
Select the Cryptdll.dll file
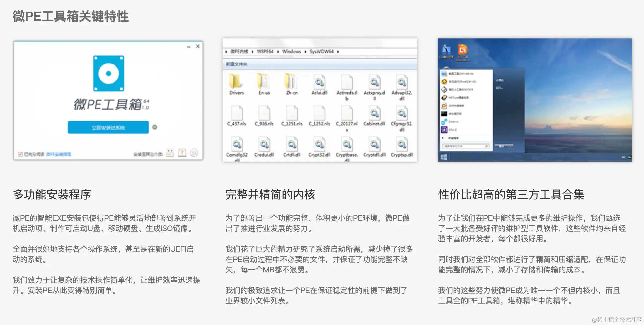coord(374,147)
